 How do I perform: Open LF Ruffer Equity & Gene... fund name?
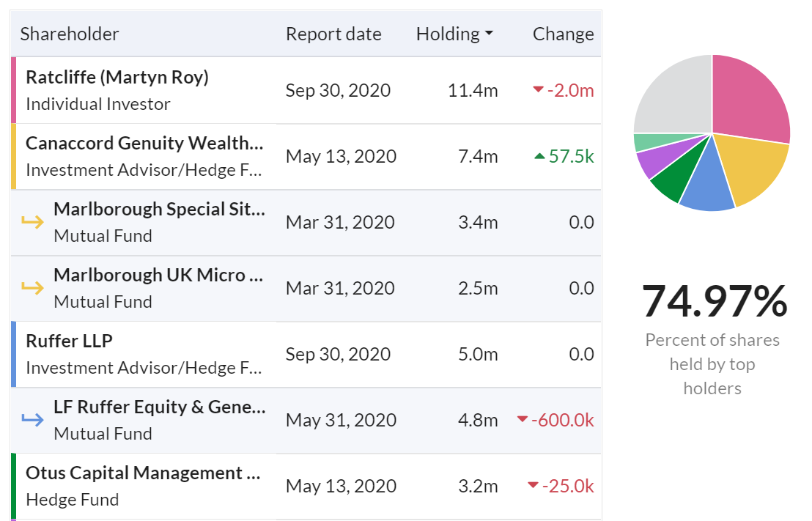click(x=160, y=407)
